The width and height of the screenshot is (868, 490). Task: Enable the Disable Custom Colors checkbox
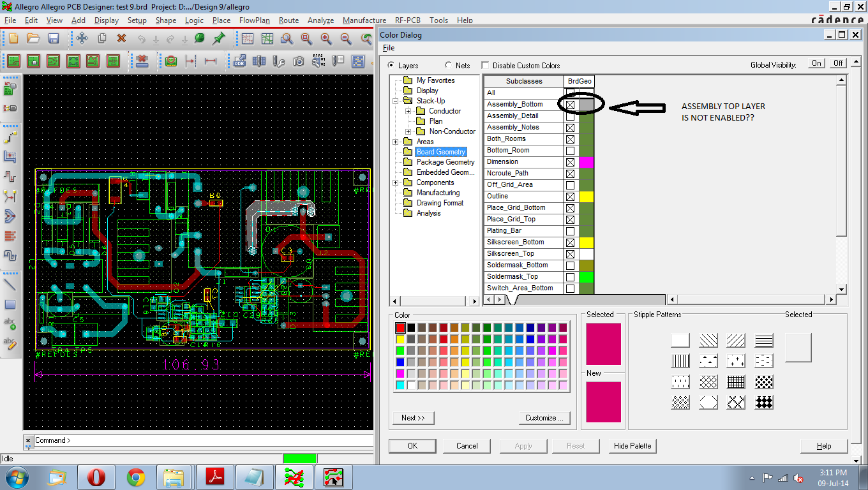[x=485, y=65]
